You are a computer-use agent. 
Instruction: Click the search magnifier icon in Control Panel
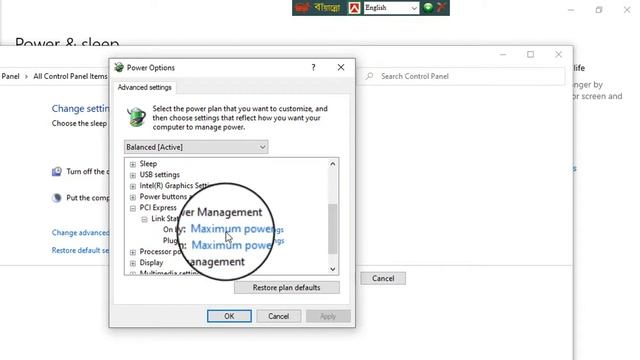pos(369,76)
